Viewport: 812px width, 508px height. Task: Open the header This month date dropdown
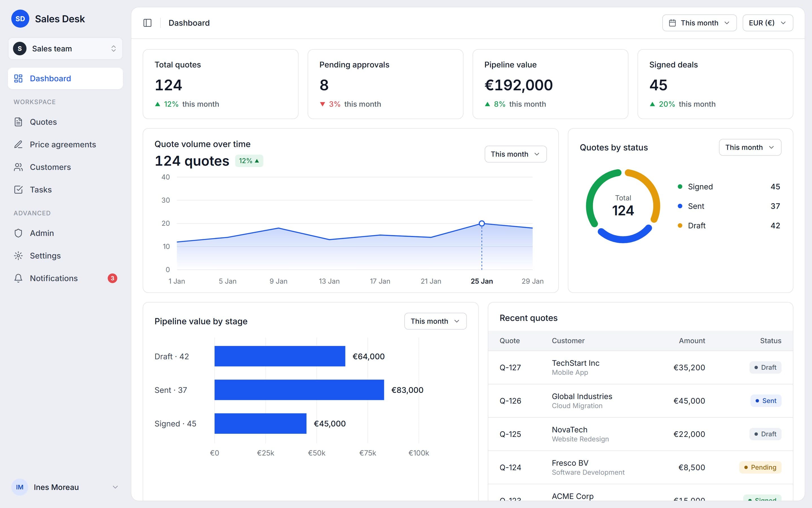[x=699, y=23]
